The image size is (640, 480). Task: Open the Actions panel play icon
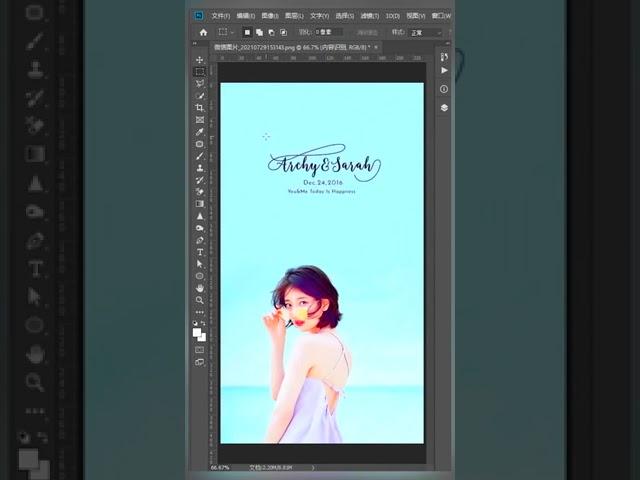click(444, 71)
